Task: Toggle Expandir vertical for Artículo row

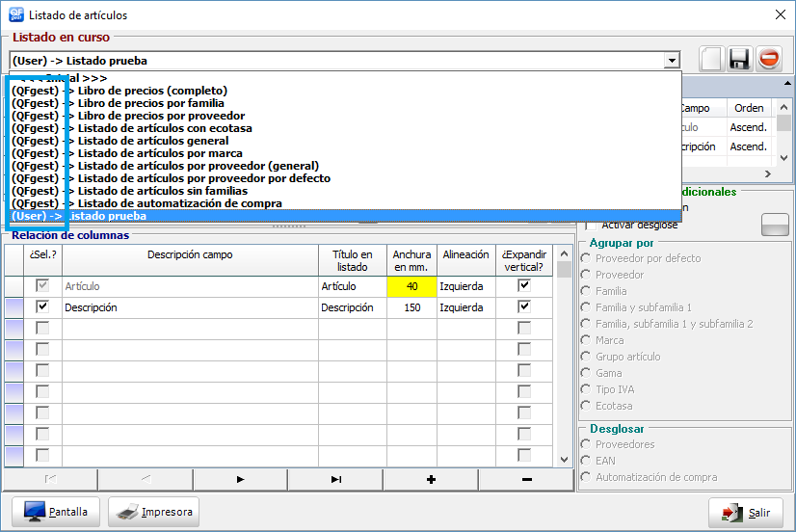Action: (524, 285)
